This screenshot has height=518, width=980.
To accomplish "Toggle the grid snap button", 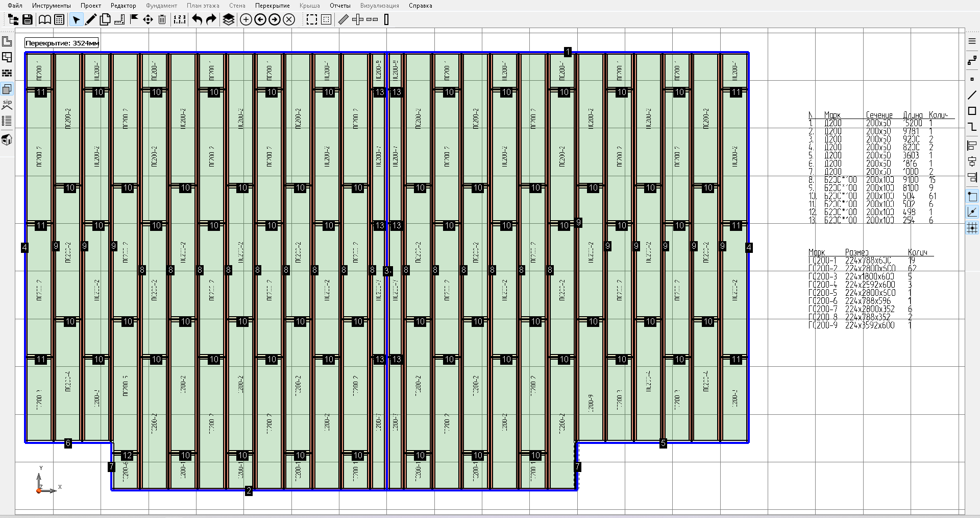I will [972, 228].
